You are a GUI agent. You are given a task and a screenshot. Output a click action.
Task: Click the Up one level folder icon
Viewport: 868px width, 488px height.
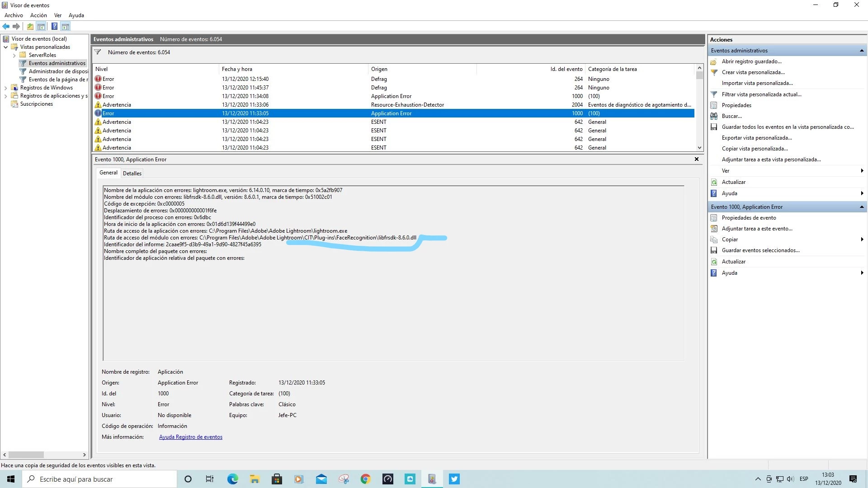tap(30, 26)
